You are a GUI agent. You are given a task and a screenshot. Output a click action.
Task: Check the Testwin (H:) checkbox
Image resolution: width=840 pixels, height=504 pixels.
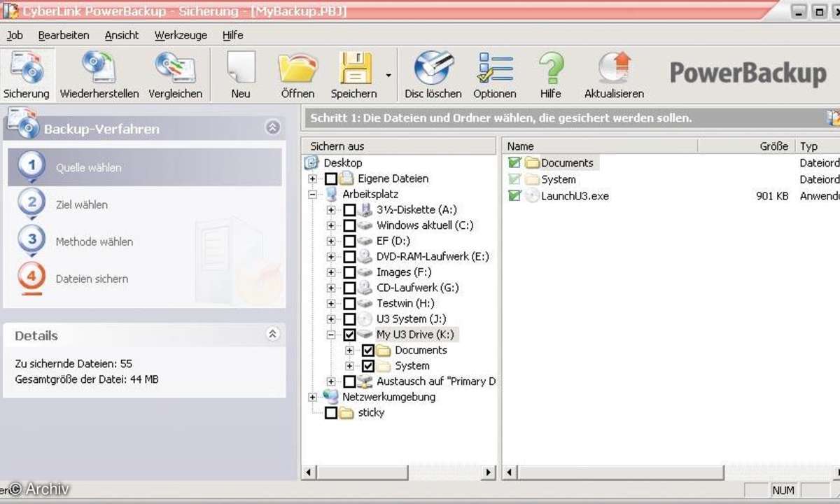click(349, 304)
